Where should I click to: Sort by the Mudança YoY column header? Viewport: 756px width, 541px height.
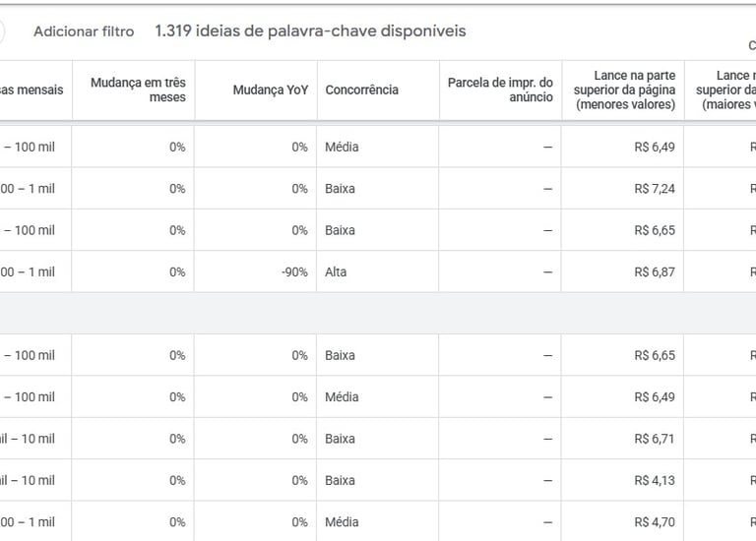[x=270, y=90]
